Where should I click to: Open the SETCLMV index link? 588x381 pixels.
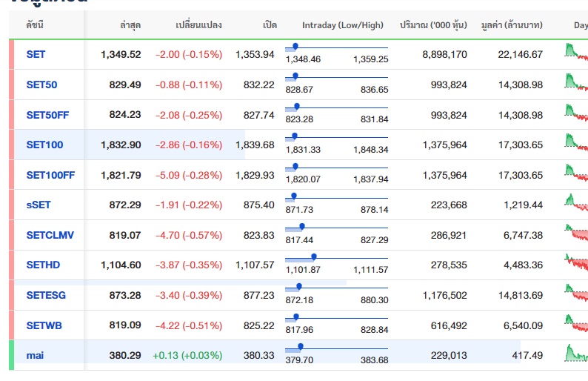(50, 236)
